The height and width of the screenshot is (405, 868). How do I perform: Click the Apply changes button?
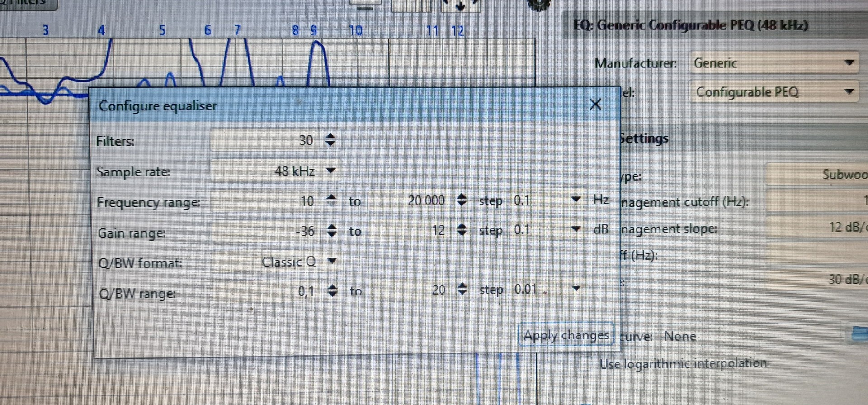click(x=566, y=335)
